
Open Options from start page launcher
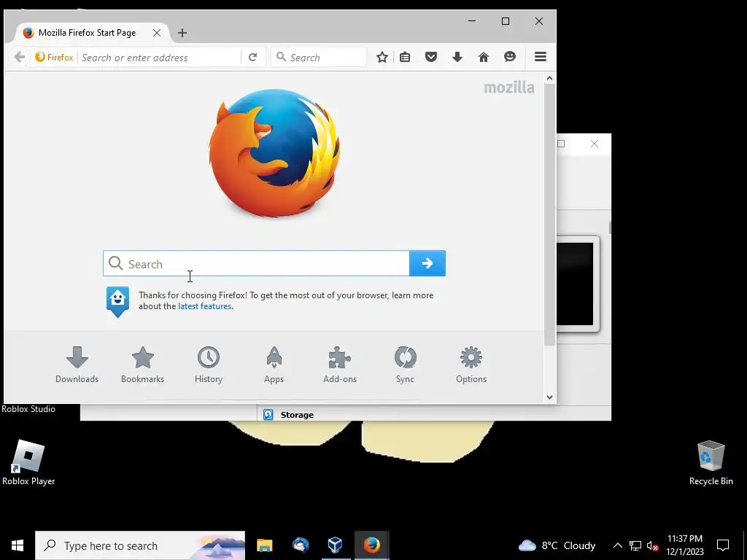(x=471, y=365)
